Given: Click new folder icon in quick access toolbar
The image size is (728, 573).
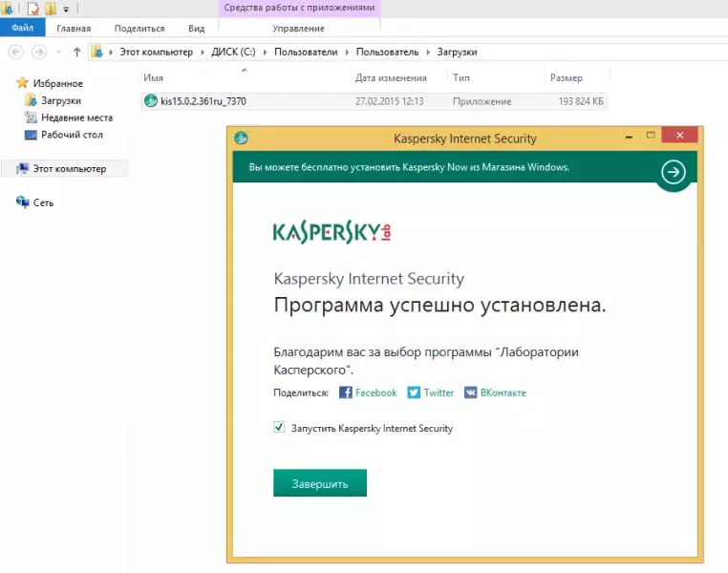Looking at the screenshot, I should [50, 9].
